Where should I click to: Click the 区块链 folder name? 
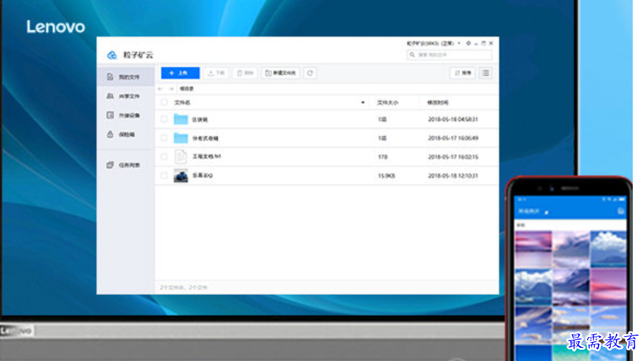click(200, 120)
